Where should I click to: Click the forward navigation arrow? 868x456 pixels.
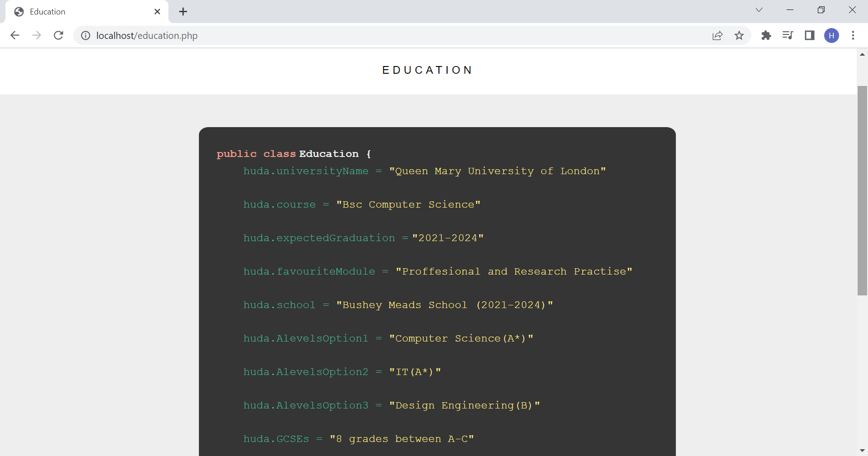(x=37, y=35)
